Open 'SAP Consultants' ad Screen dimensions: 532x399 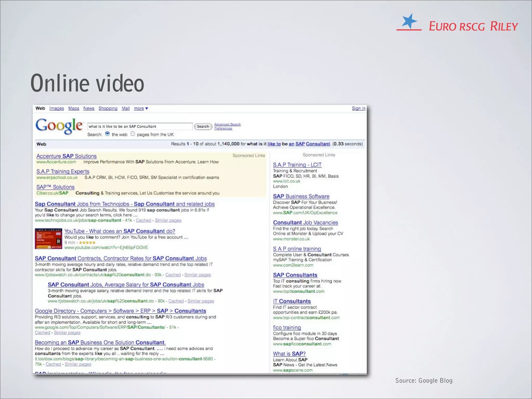point(295,275)
